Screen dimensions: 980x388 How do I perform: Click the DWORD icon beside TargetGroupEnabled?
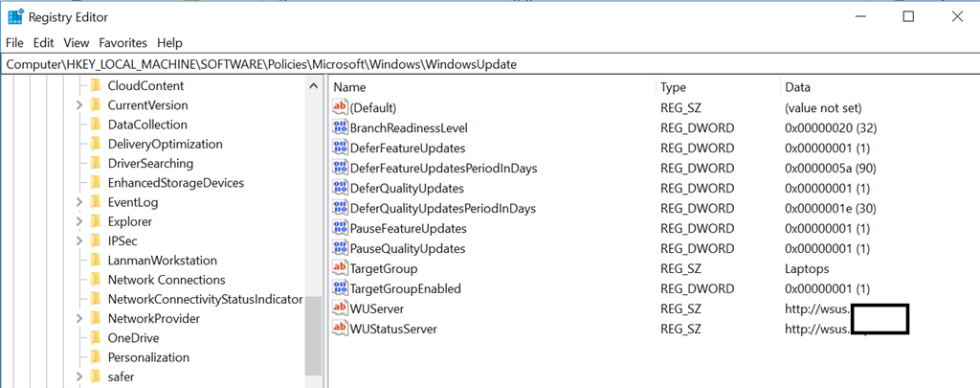click(340, 287)
